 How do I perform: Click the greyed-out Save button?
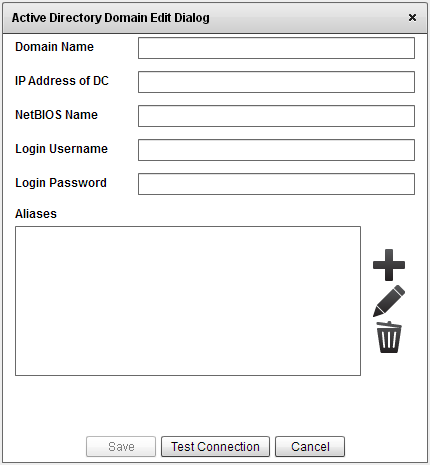(121, 447)
